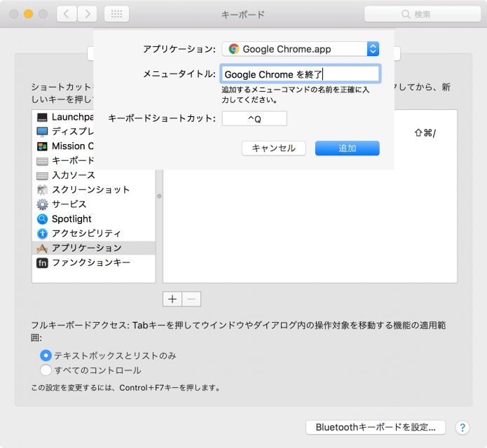Select the Mission Control icon
This screenshot has width=487, height=448.
pyautogui.click(x=42, y=146)
